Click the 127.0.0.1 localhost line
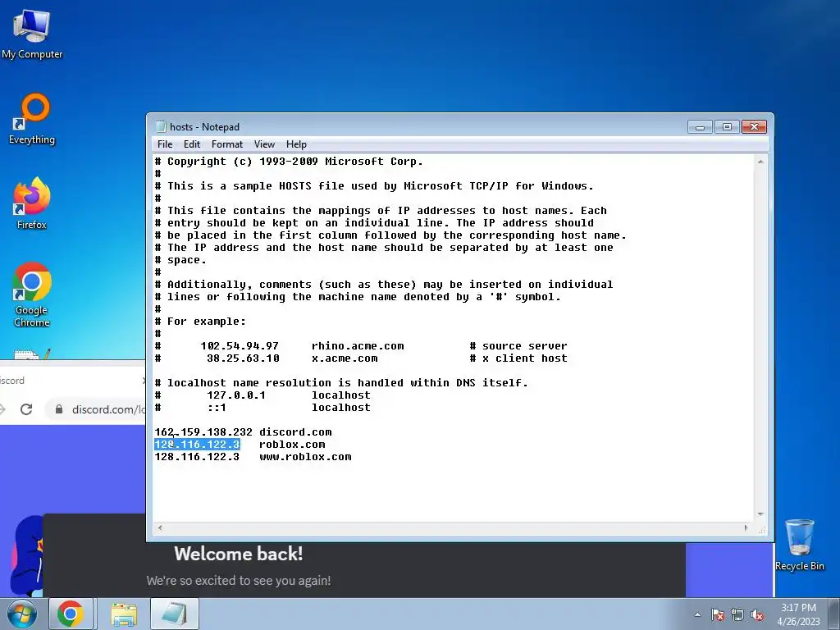The height and width of the screenshot is (630, 840). pos(262,395)
